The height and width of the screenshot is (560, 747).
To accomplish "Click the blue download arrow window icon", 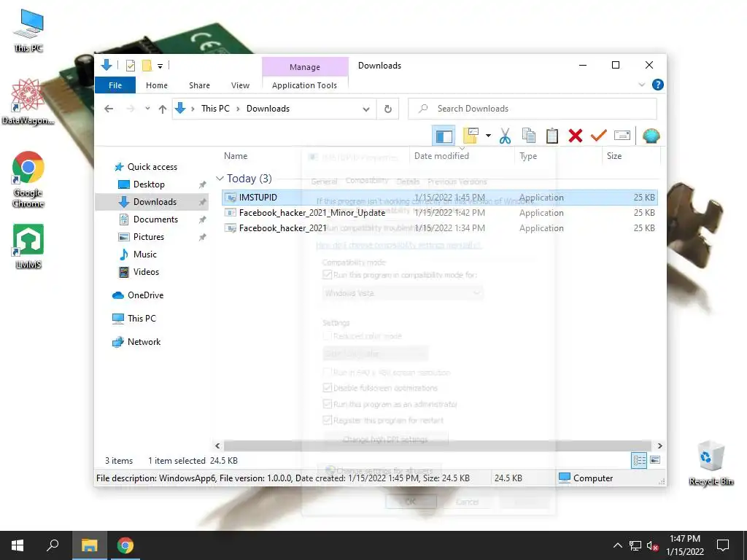I will [x=107, y=65].
